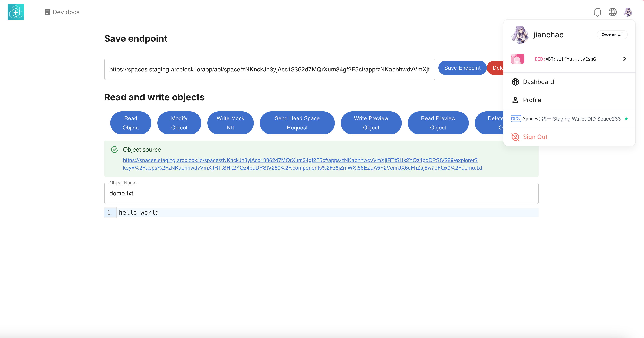644x338 pixels.
Task: Click the user avatar in header
Action: tap(628, 12)
